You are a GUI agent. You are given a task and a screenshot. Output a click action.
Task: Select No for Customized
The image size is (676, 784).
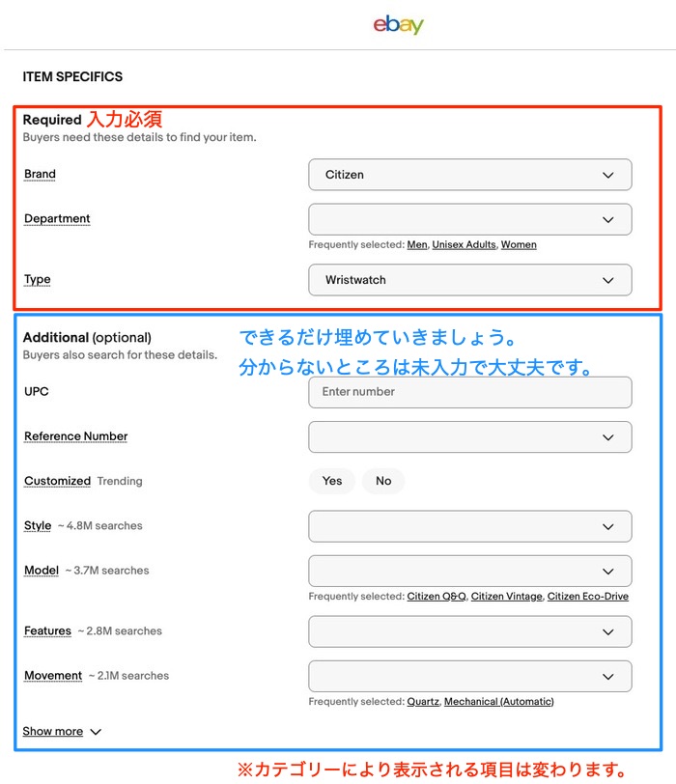click(383, 481)
